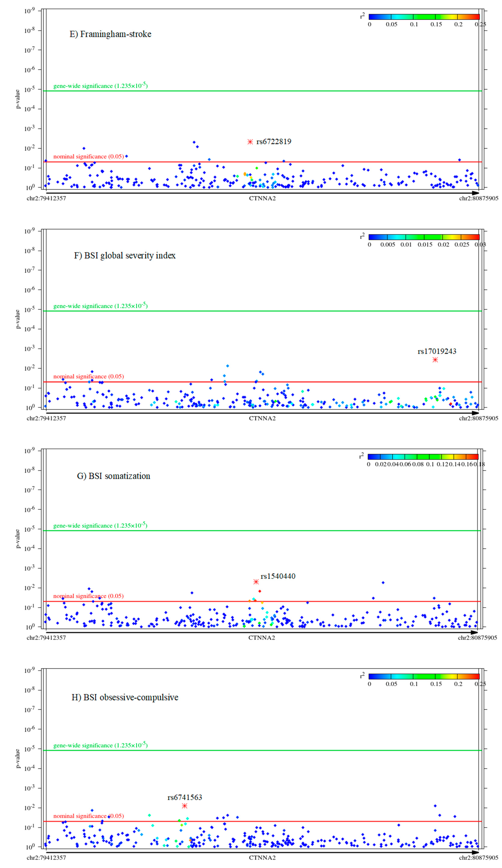
Task: Click the G) BSI somatization panel title
Action: coord(114,476)
